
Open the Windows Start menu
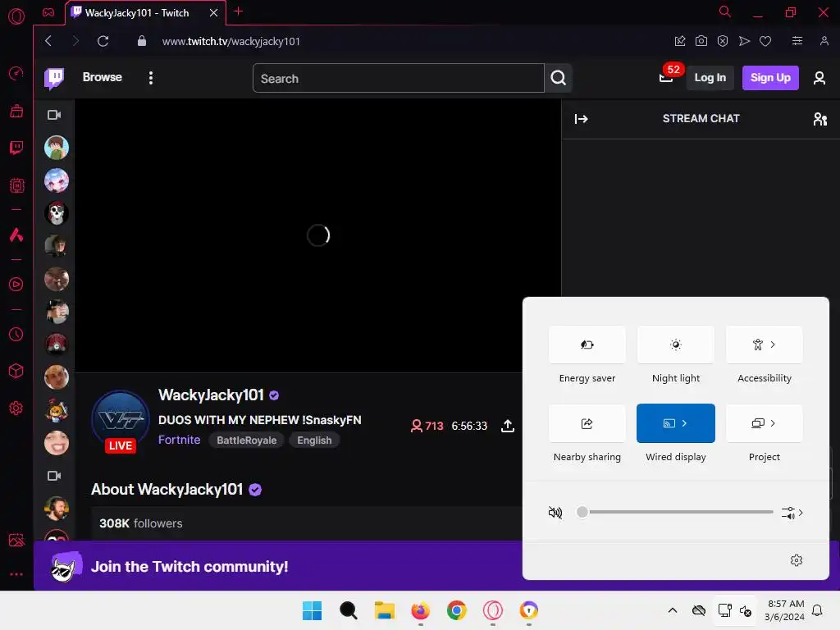pyautogui.click(x=312, y=610)
